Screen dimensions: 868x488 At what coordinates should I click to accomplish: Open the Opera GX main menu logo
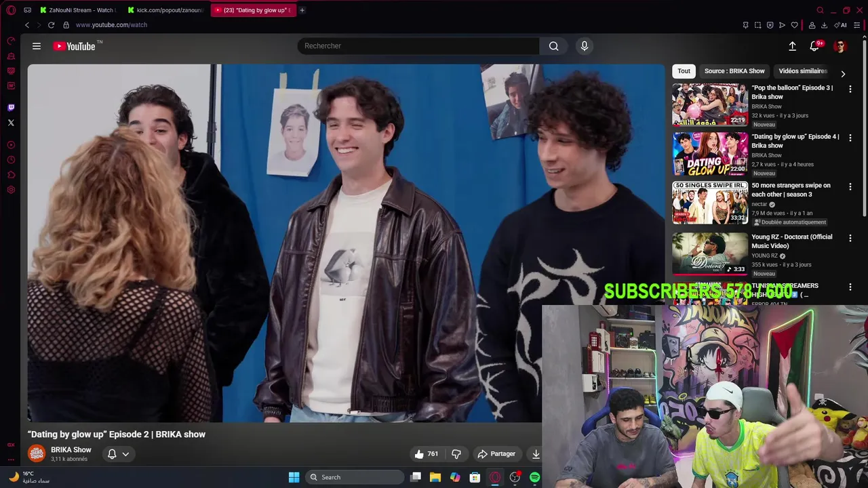coord(11,10)
